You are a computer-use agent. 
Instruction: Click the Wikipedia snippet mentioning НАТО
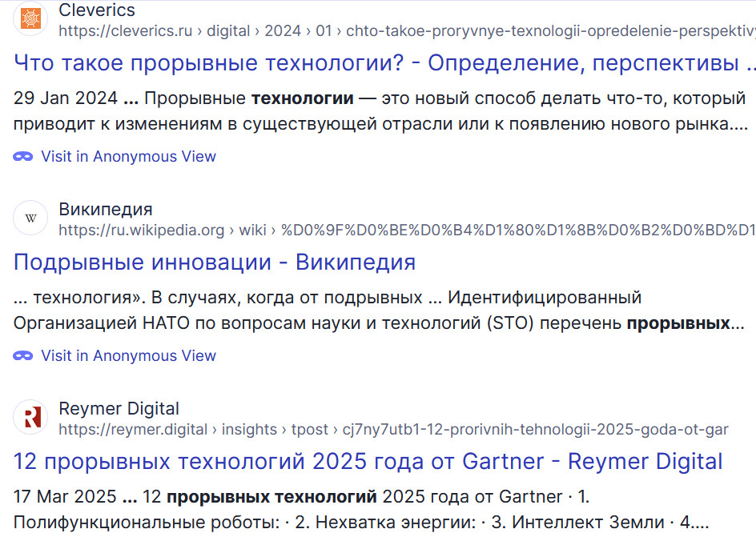(320, 323)
